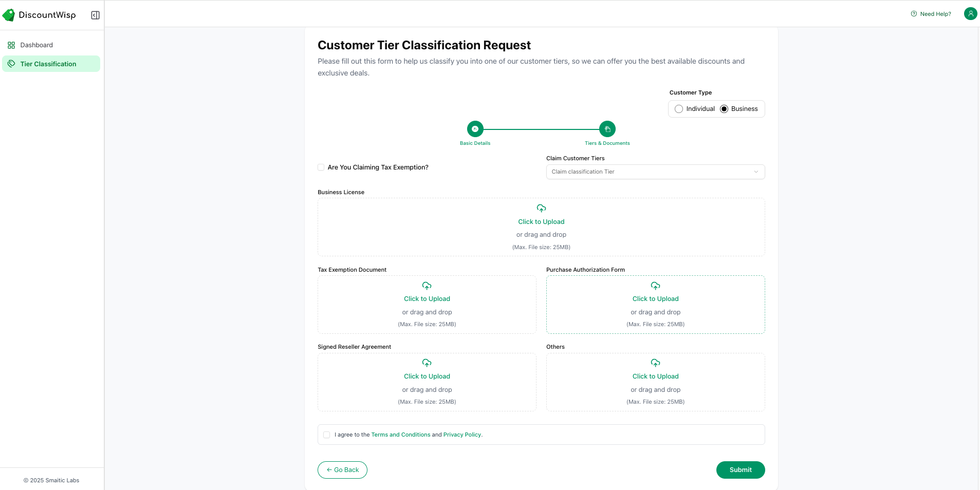Open the user profile avatar icon

pos(970,14)
